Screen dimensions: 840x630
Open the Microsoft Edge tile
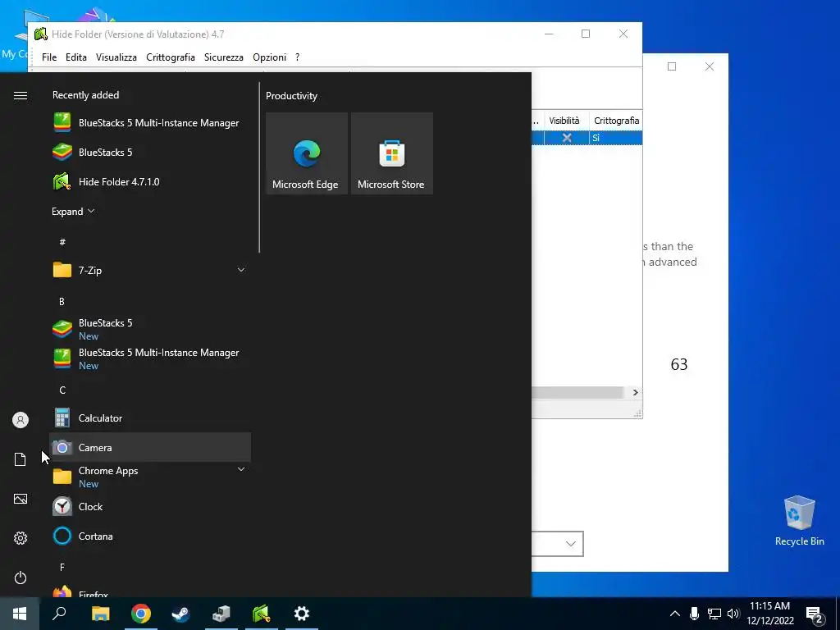[x=307, y=153]
